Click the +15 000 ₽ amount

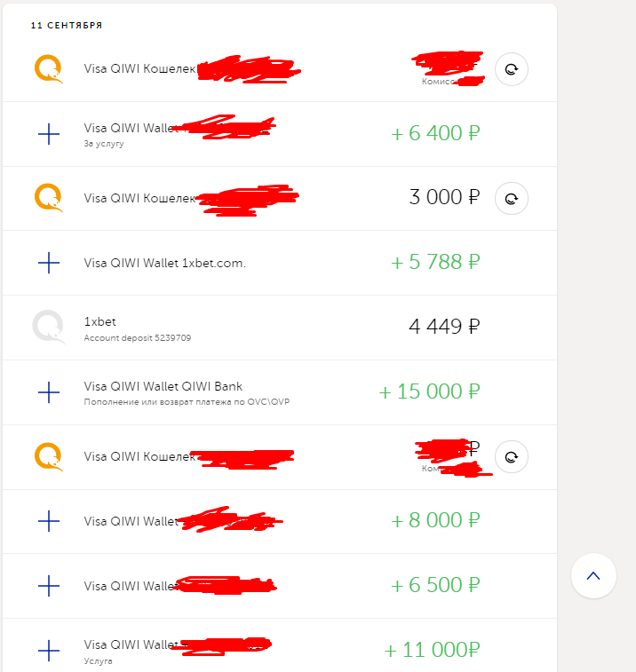pyautogui.click(x=429, y=391)
